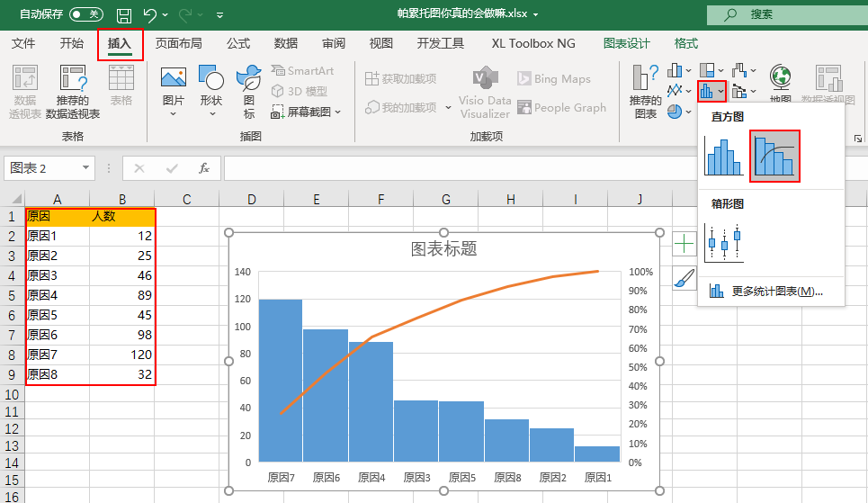Click the Chart Styles paintbrush button
This screenshot has height=503, width=868.
(685, 278)
